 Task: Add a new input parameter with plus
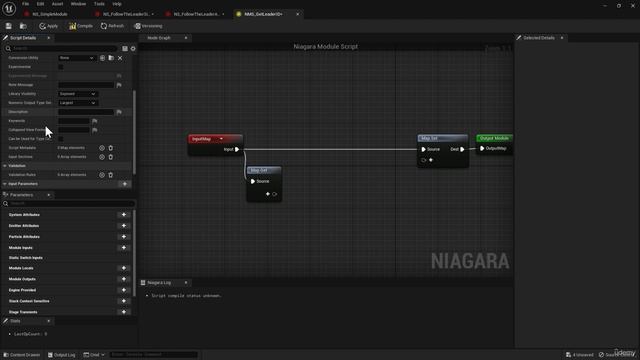click(x=124, y=184)
